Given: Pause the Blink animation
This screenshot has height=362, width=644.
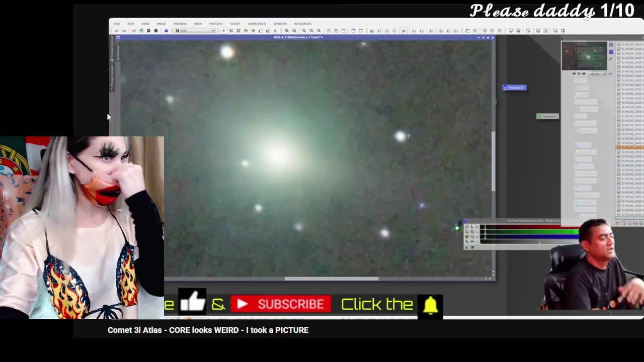Looking at the screenshot, I should [579, 73].
